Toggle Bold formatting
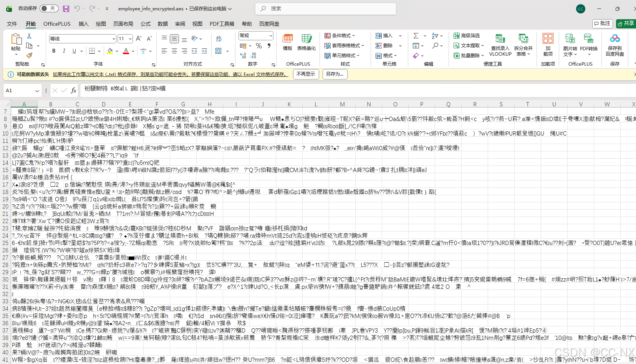636x364 pixels. click(x=54, y=51)
